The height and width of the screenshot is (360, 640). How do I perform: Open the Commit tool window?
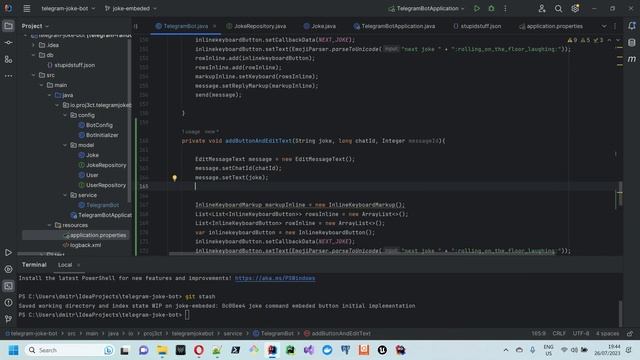click(8, 43)
